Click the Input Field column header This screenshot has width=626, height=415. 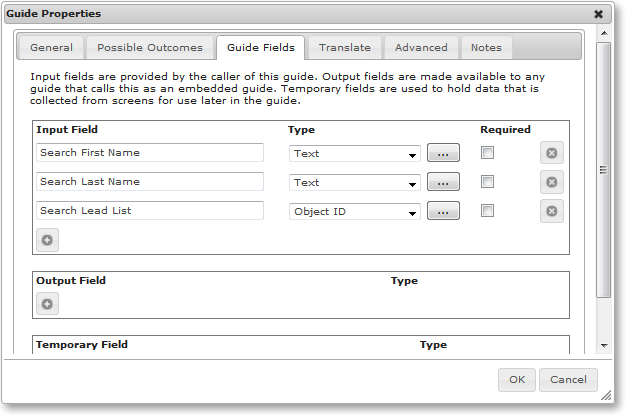tap(67, 129)
